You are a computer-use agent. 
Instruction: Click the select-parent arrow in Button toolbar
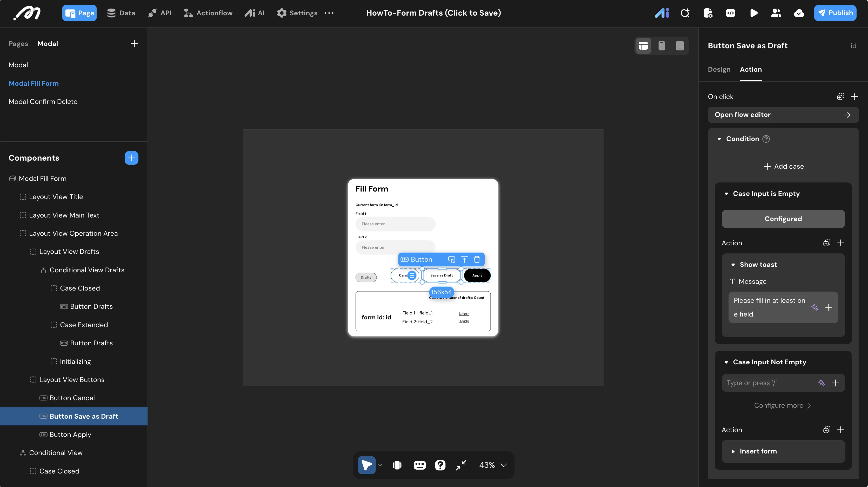tap(464, 259)
